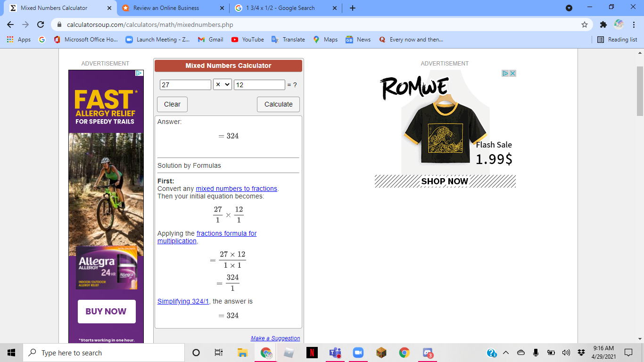
Task: Click the page's vertical scrollbar
Action: click(x=640, y=91)
